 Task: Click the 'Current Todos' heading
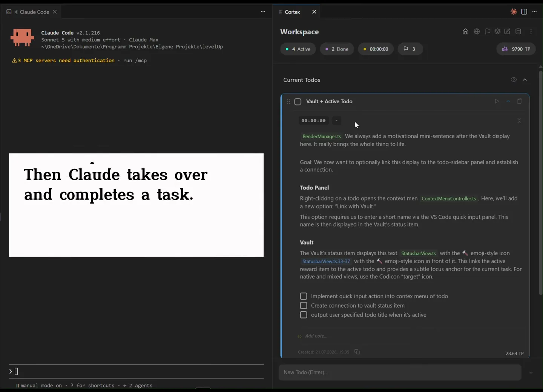tap(302, 80)
